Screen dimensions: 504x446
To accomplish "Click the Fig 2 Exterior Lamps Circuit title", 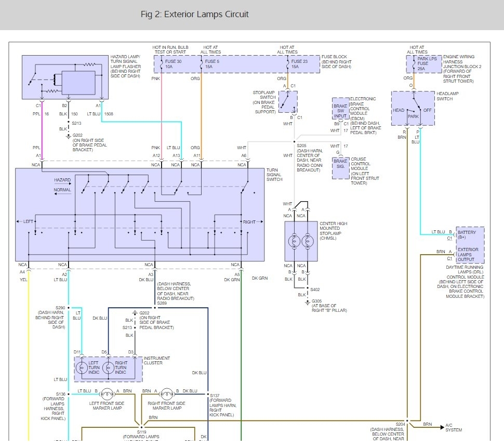I will pos(195,14).
